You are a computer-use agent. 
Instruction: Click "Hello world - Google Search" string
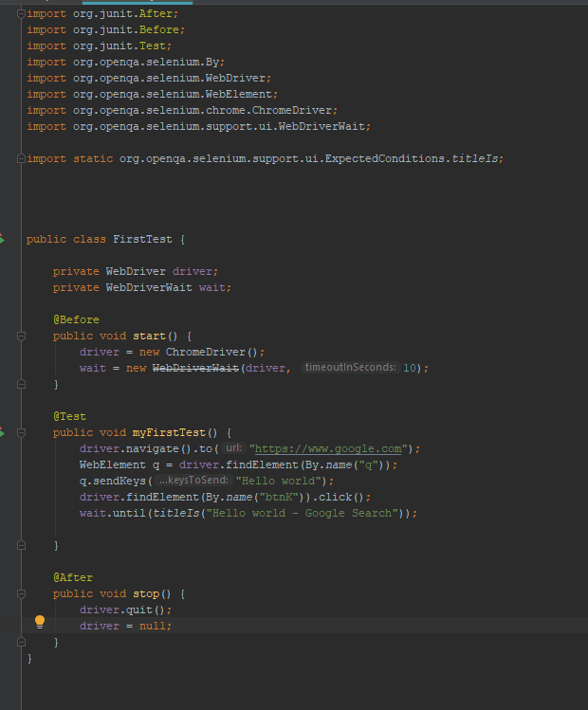(x=303, y=513)
